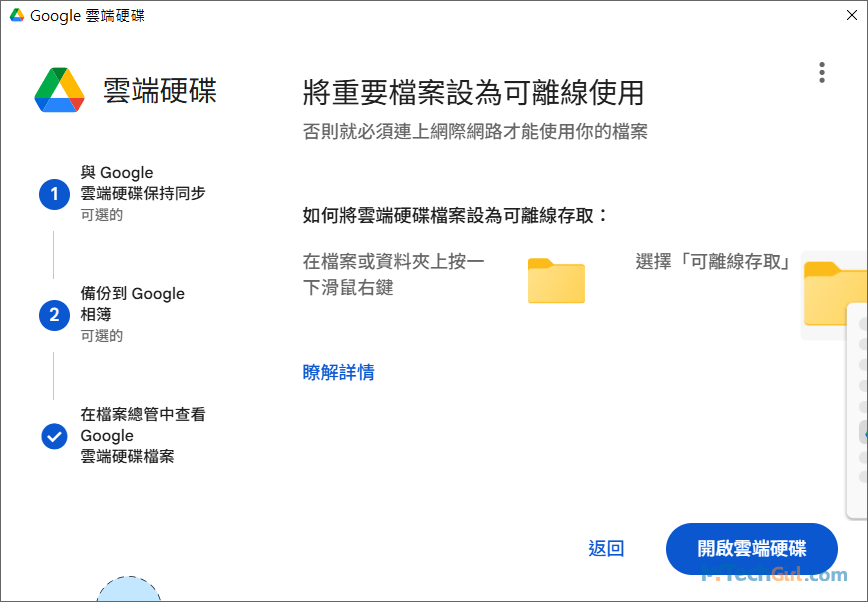The image size is (868, 602).
Task: Click the blue checkmark on step 3
Action: tap(54, 436)
